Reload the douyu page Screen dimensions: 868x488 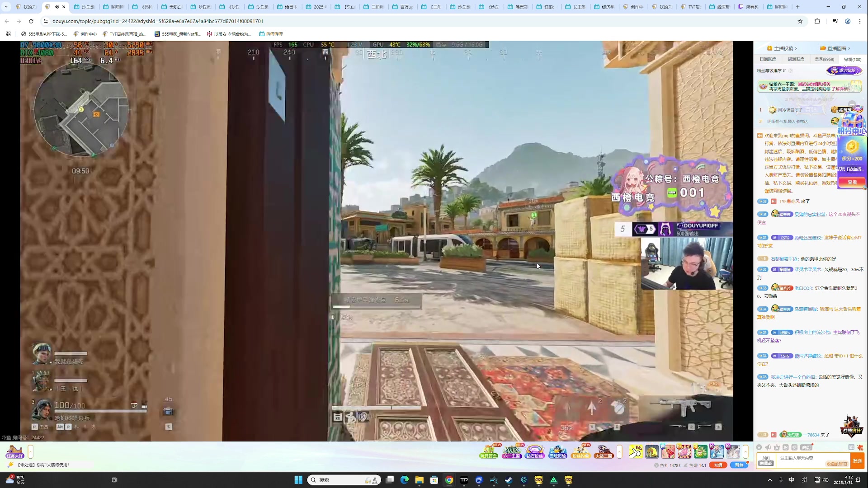[x=31, y=21]
